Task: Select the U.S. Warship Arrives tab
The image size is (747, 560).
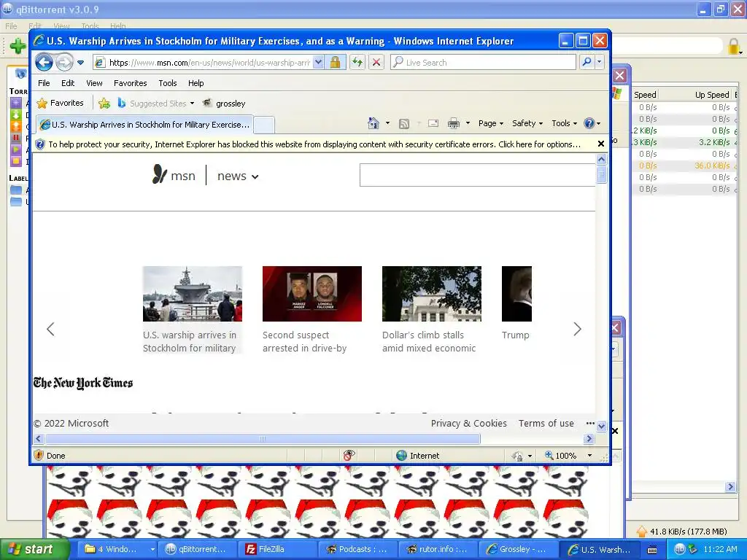Action: 145,125
